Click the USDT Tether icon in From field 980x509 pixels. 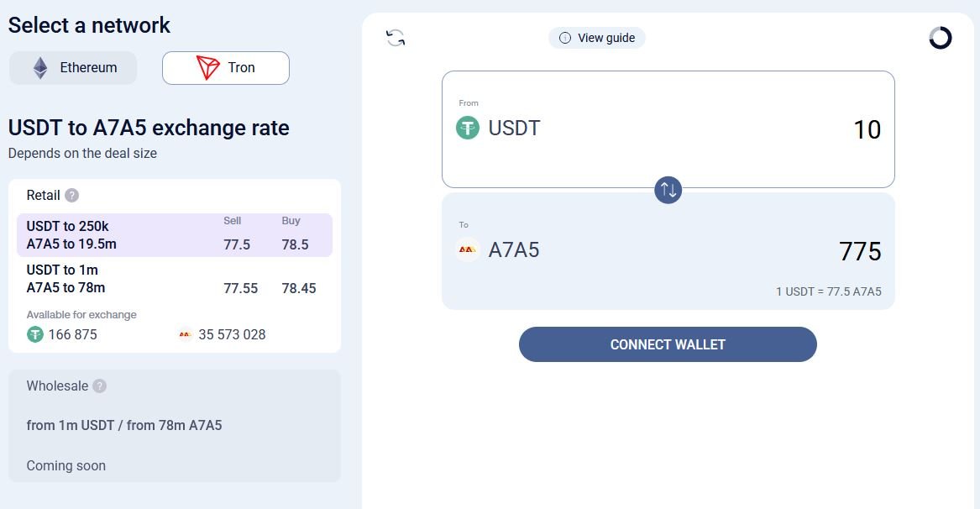[468, 129]
